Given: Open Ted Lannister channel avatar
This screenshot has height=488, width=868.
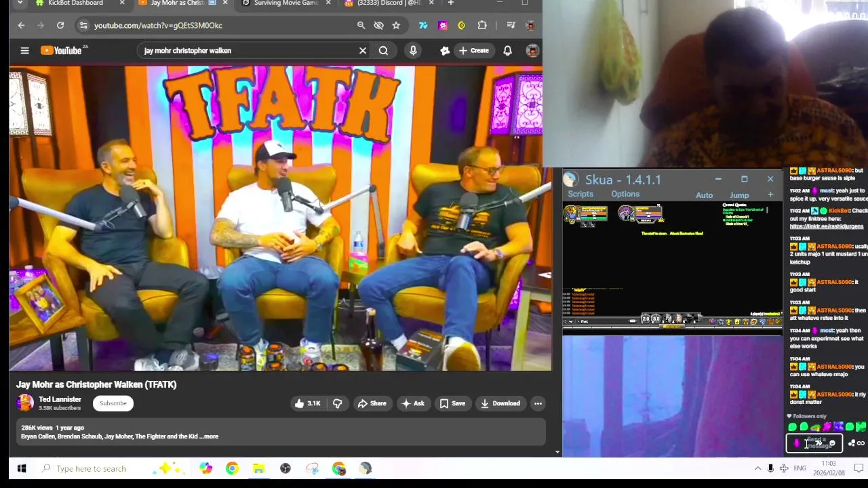Looking at the screenshot, I should [x=25, y=403].
